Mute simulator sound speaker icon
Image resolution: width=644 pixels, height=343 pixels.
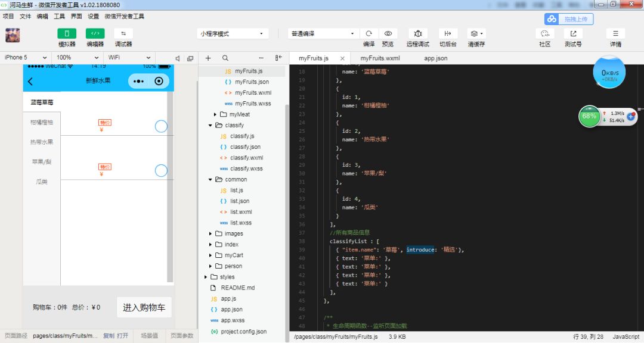point(178,58)
